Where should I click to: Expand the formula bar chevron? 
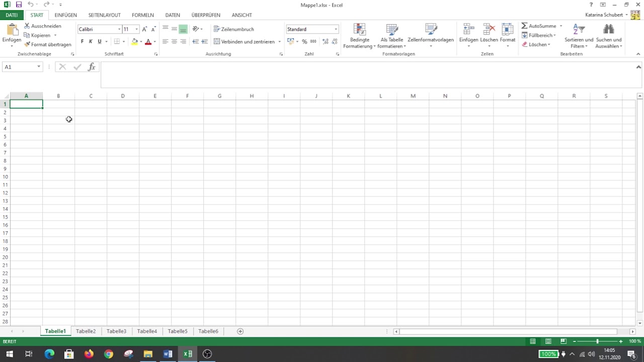pyautogui.click(x=638, y=67)
